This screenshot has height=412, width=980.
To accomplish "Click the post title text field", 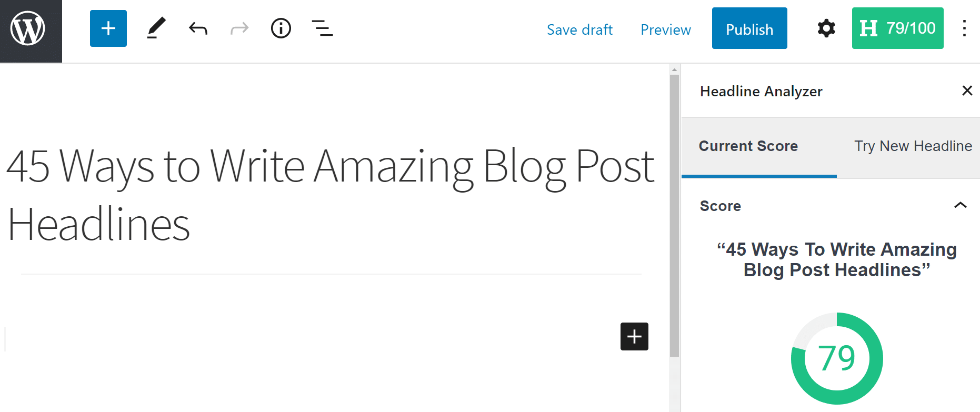I will (x=331, y=195).
